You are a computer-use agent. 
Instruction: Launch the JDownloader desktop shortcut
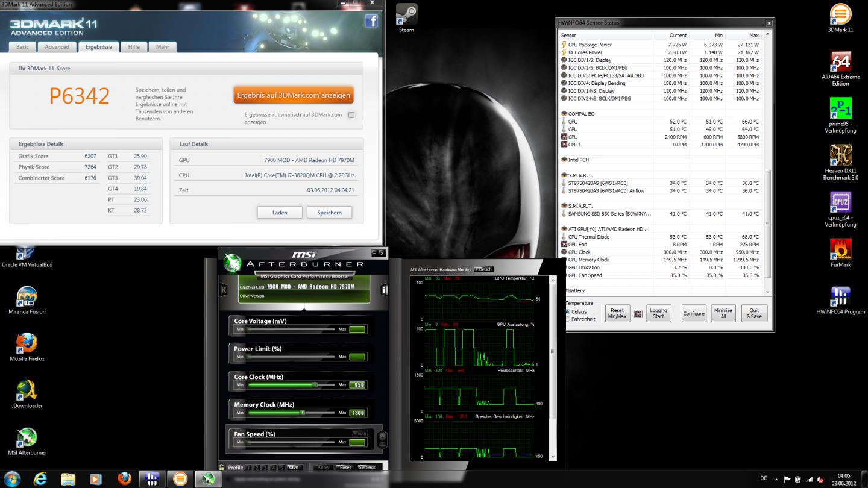click(27, 394)
